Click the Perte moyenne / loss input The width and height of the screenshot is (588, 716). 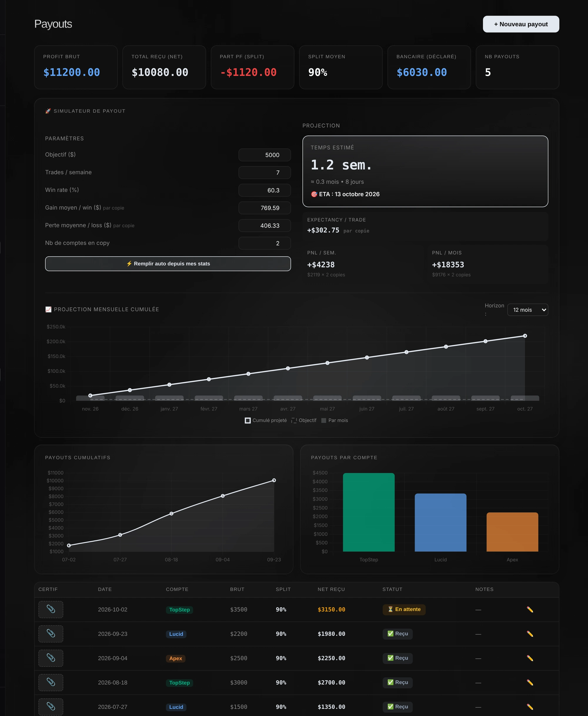[x=265, y=225]
